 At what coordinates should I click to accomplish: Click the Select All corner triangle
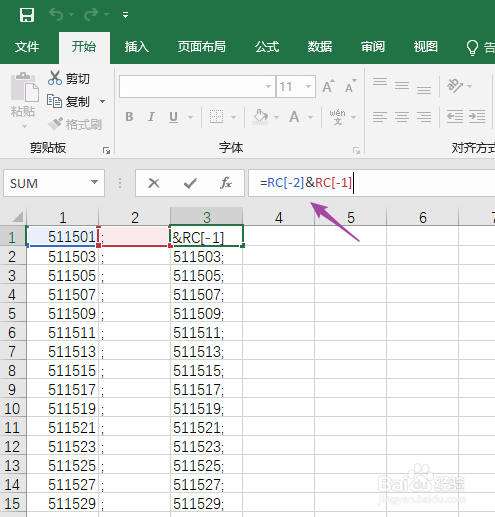[x=18, y=217]
